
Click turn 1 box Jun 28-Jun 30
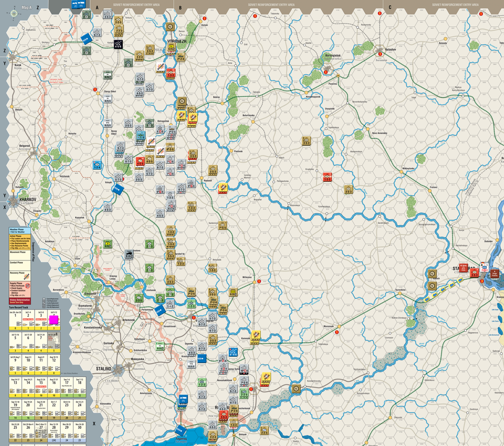[15, 320]
